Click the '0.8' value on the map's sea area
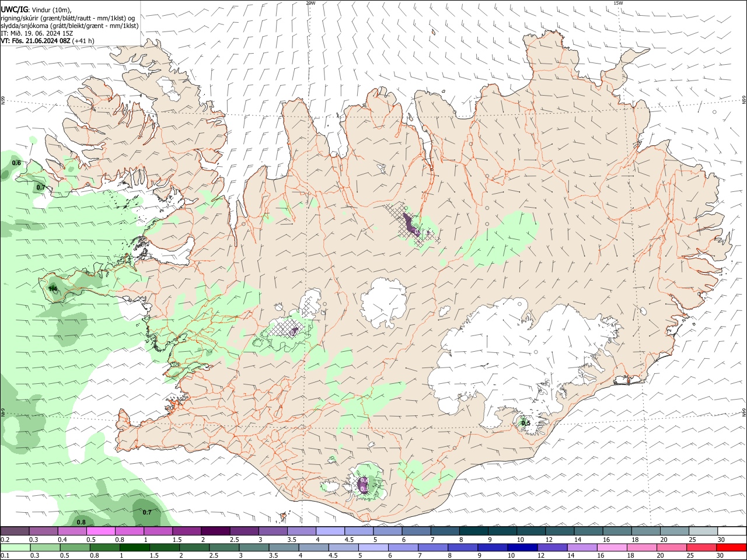The height and width of the screenshot is (560, 747). point(81,522)
